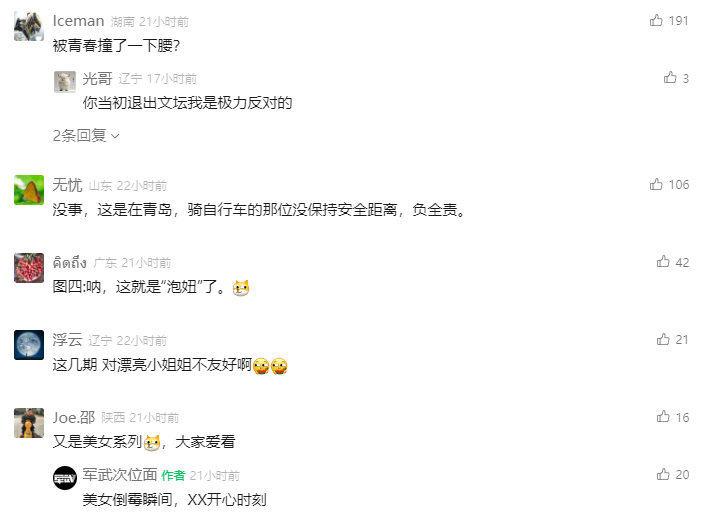Screen dimensions: 703x521
Task: Open 无忧's butterfly avatar
Action: [x=29, y=190]
